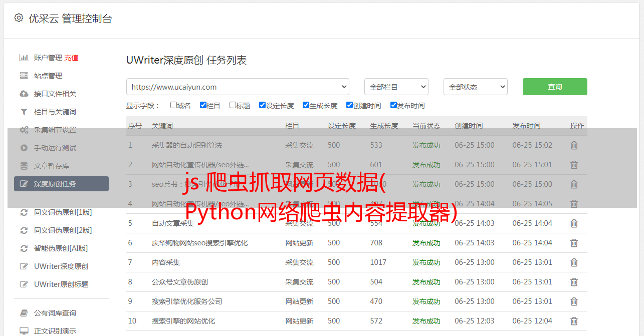
Task: Click the 当前状态 column header
Action: (426, 126)
